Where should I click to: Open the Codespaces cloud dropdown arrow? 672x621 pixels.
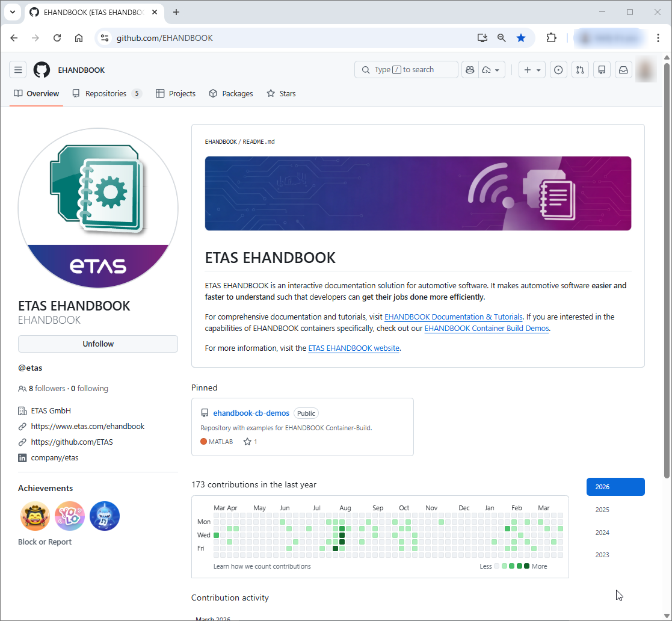coord(498,69)
